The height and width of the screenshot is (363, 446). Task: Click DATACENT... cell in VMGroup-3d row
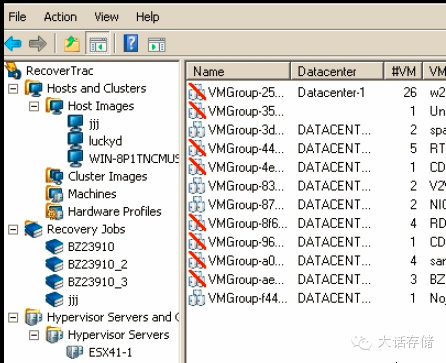(334, 129)
